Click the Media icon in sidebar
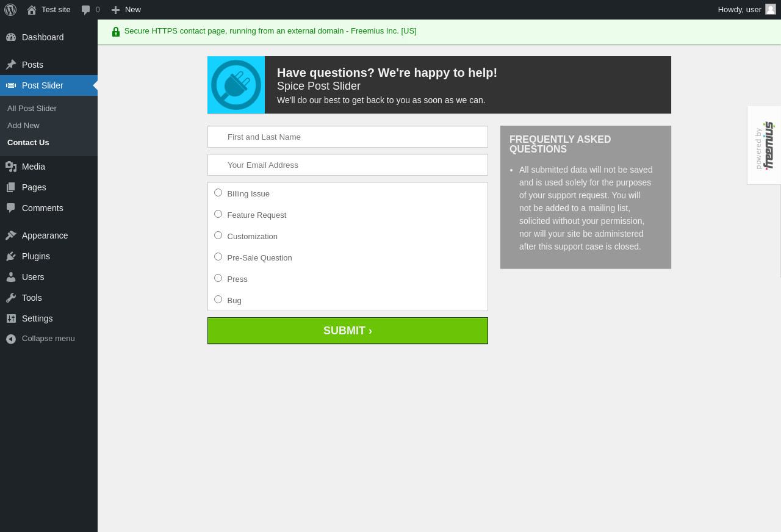This screenshot has width=781, height=532. [11, 167]
